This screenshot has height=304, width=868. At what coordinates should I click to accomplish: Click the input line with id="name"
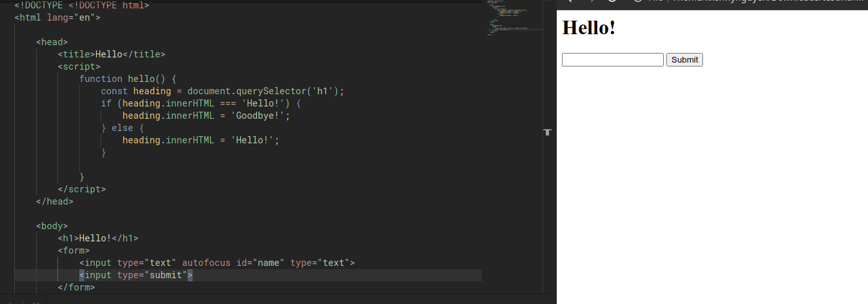pos(217,263)
